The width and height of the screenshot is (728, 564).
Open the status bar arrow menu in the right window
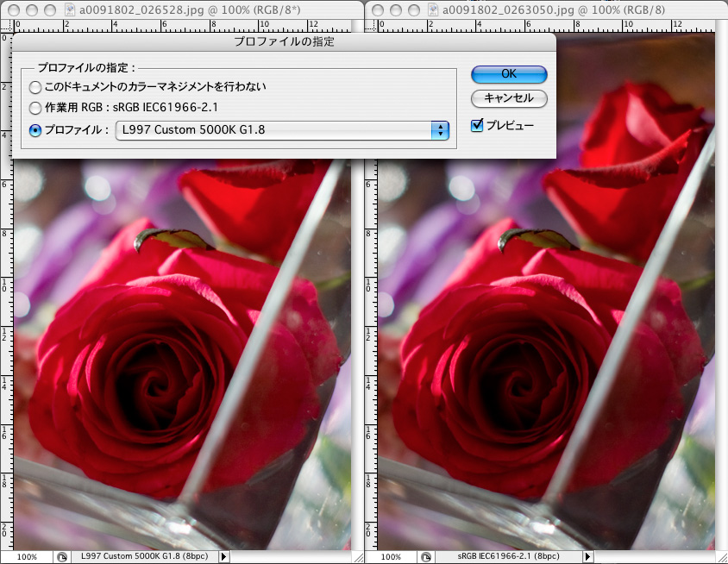[x=587, y=556]
